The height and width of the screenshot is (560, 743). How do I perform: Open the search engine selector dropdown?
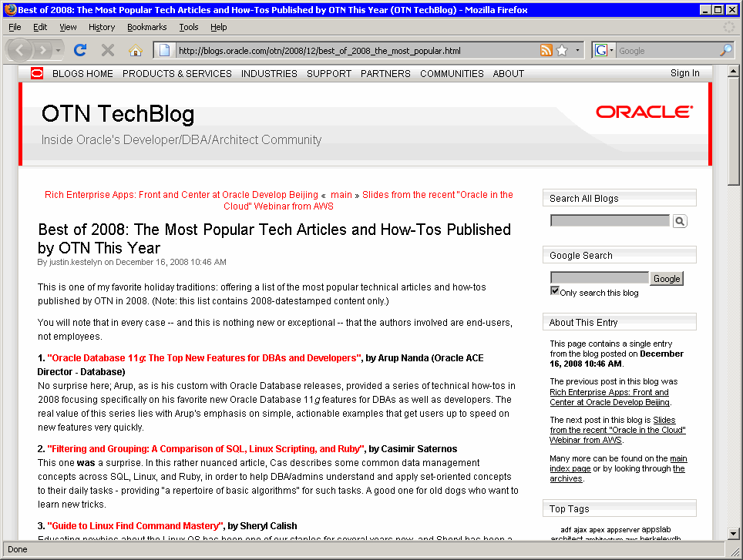pos(611,50)
